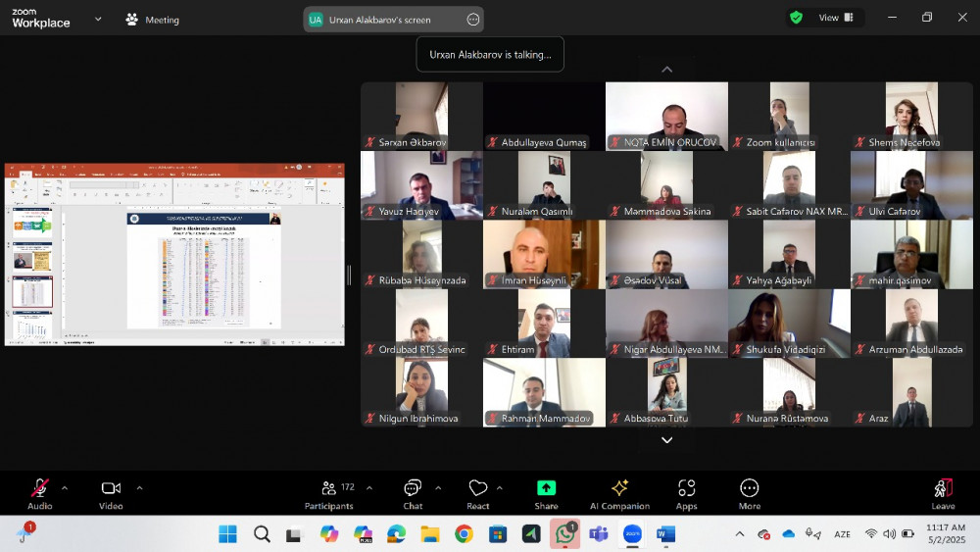Image resolution: width=980 pixels, height=552 pixels.
Task: Switch to the Meeting tab
Action: click(153, 20)
